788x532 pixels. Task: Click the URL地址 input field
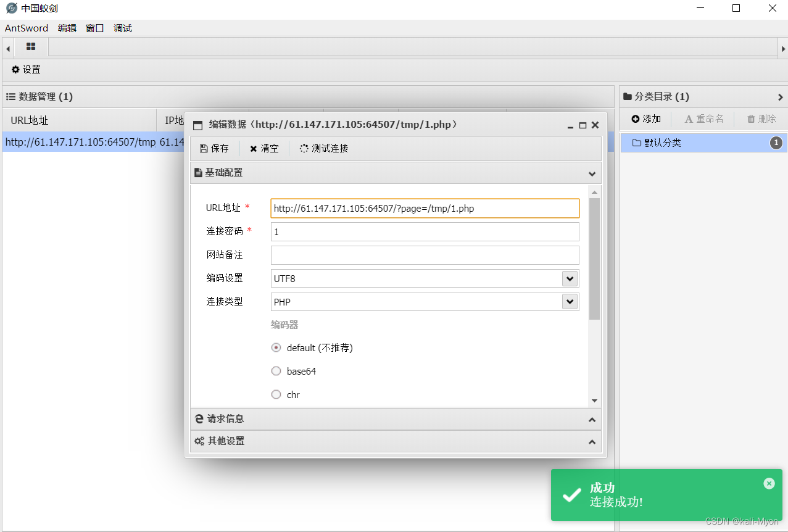pos(425,208)
